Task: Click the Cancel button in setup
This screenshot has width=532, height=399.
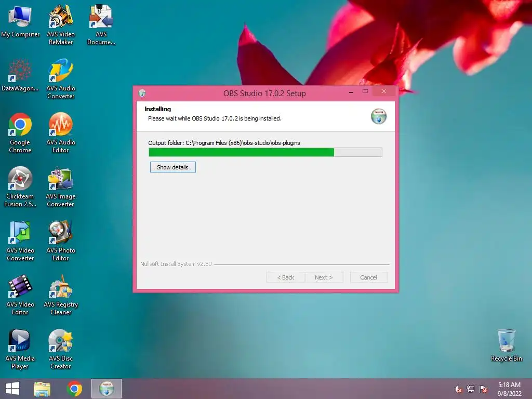Action: tap(368, 277)
